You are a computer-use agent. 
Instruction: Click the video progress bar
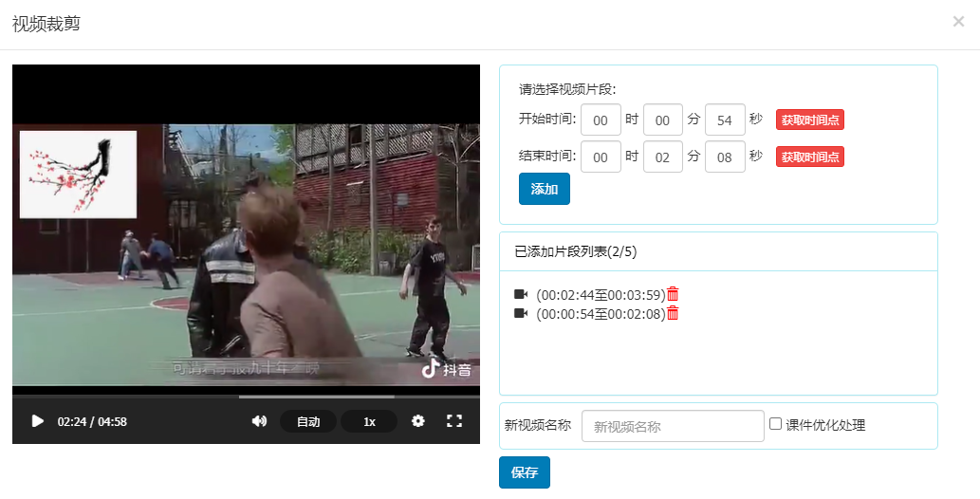coord(247,397)
